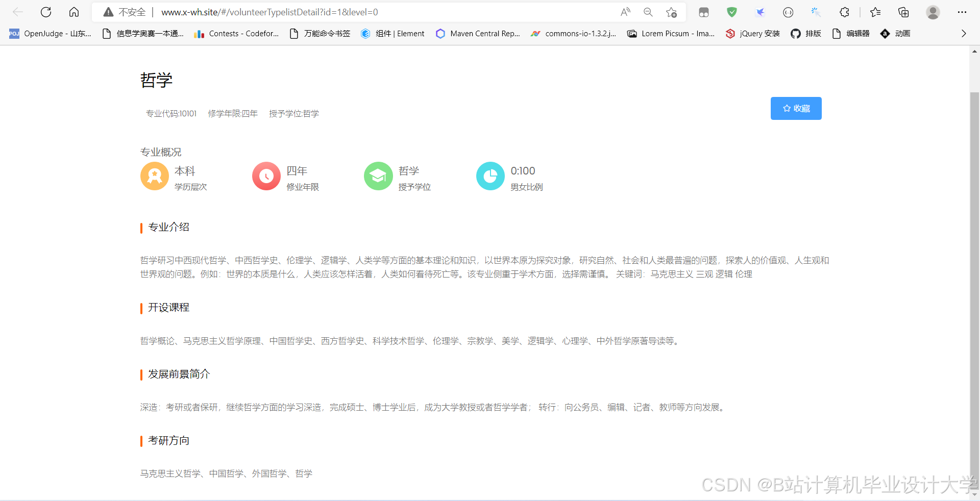This screenshot has width=980, height=501.
Task: Open 信息学奥赛一本通 bookmark
Action: tap(142, 34)
